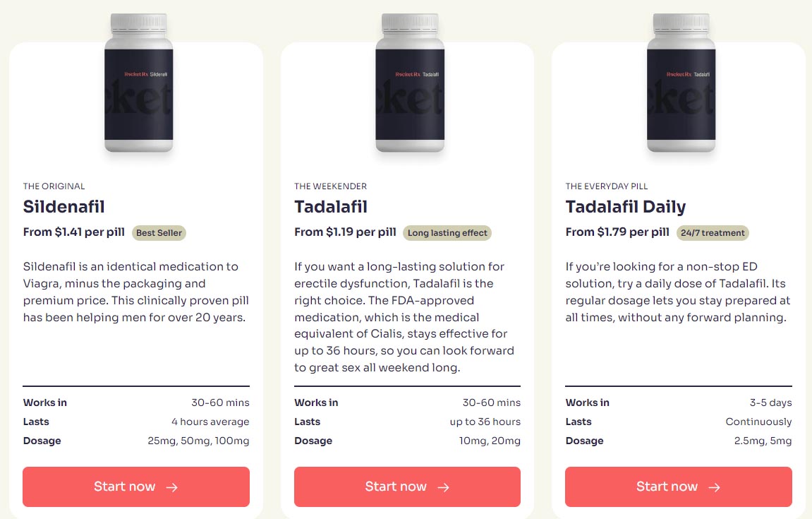Viewport: 812px width, 519px height.
Task: Click the From $1.19 per pill price
Action: 345,232
